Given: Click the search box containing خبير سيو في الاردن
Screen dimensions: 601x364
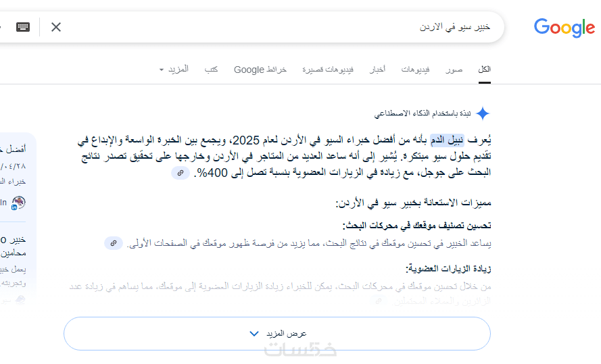Looking at the screenshot, I should 251,27.
